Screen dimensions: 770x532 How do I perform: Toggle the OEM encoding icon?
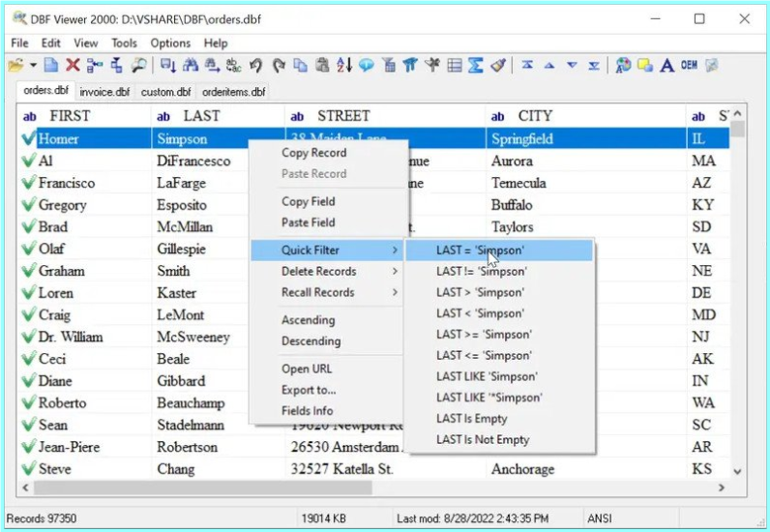689,65
